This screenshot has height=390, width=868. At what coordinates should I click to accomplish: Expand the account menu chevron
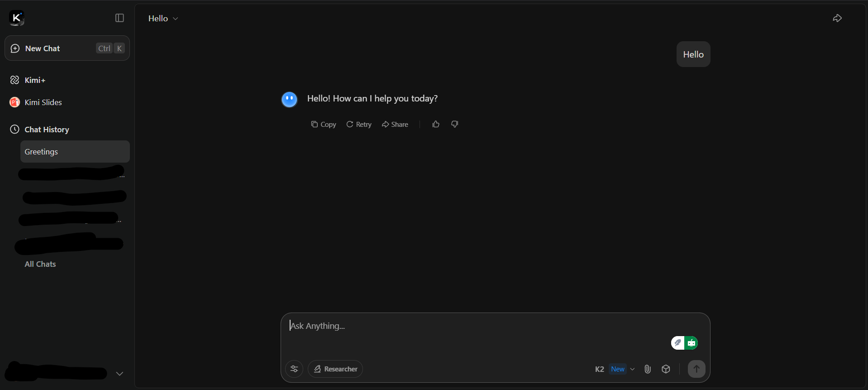coord(119,374)
